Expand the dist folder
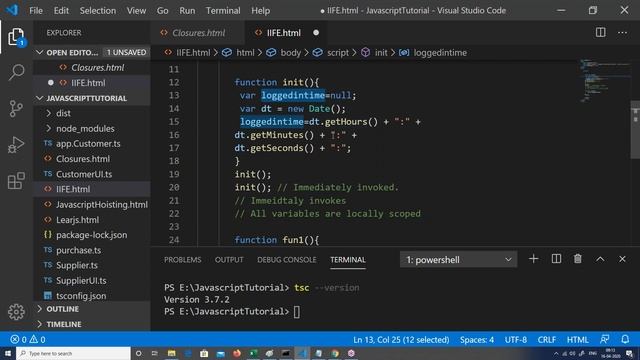This screenshot has width=640, height=360. tap(49, 113)
